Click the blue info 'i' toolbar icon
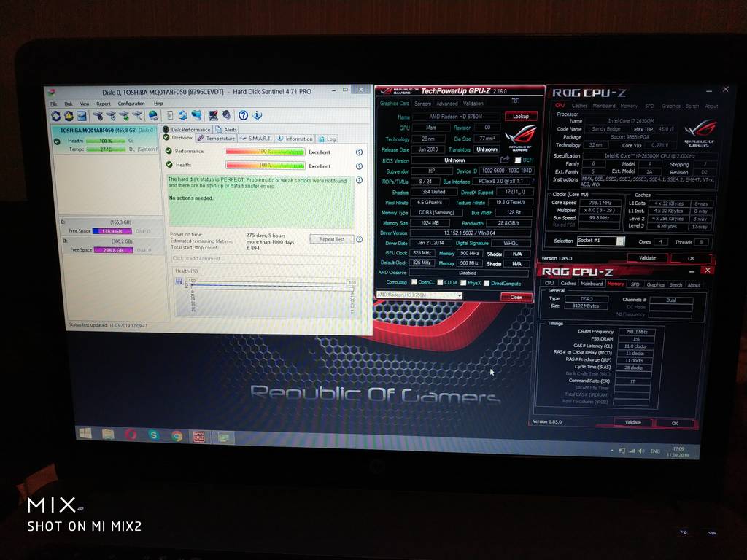 tap(258, 115)
